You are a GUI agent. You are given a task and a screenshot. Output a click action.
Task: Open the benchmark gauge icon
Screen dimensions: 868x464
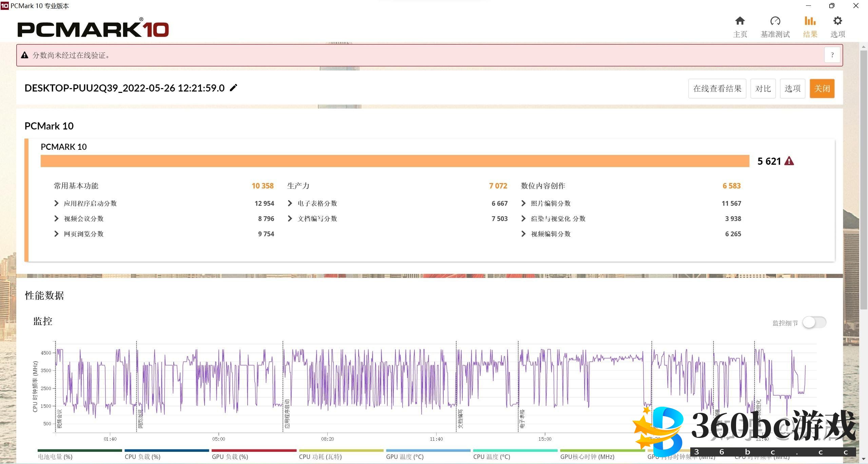coord(775,21)
